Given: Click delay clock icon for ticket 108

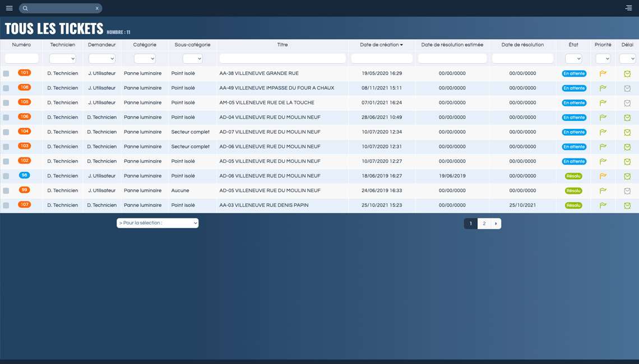Looking at the screenshot, I should pyautogui.click(x=627, y=88).
